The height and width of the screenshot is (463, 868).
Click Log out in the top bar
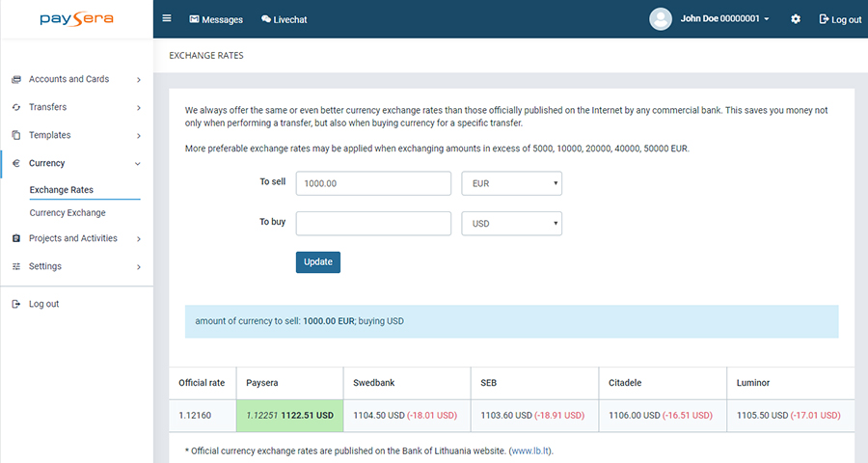pos(839,19)
